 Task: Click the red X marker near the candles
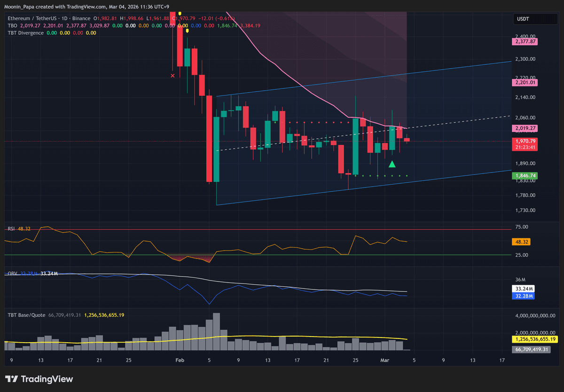coord(172,75)
